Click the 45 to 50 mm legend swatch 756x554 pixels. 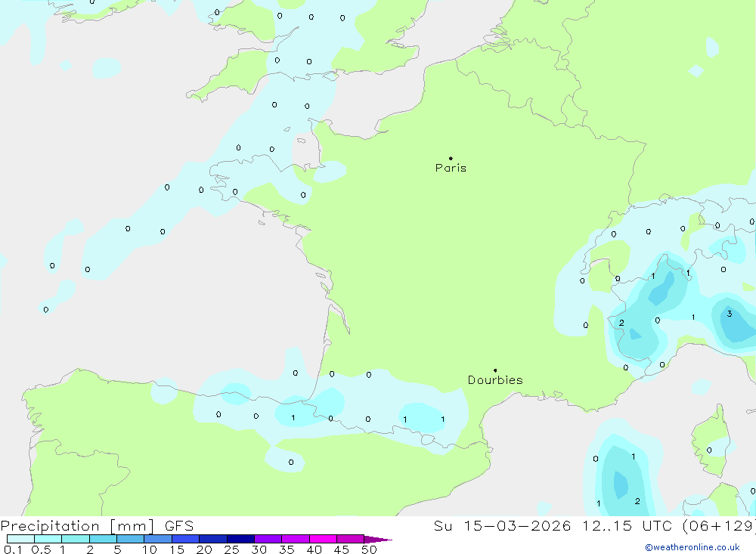pos(351,539)
